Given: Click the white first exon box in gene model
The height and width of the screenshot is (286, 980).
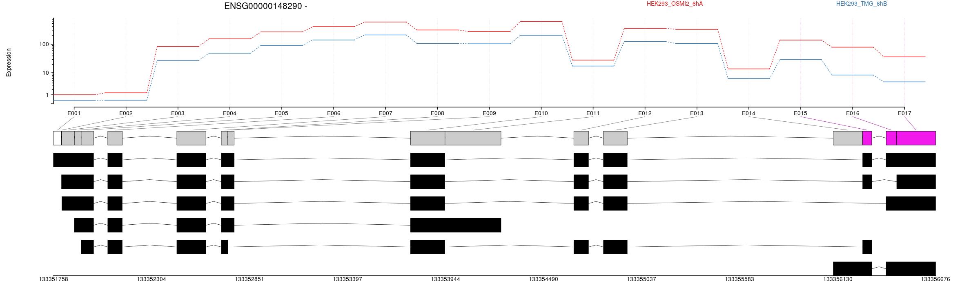Looking at the screenshot, I should pyautogui.click(x=57, y=138).
